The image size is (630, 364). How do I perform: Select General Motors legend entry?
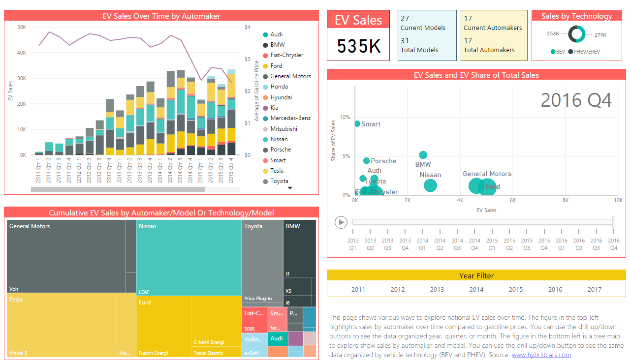(x=287, y=76)
